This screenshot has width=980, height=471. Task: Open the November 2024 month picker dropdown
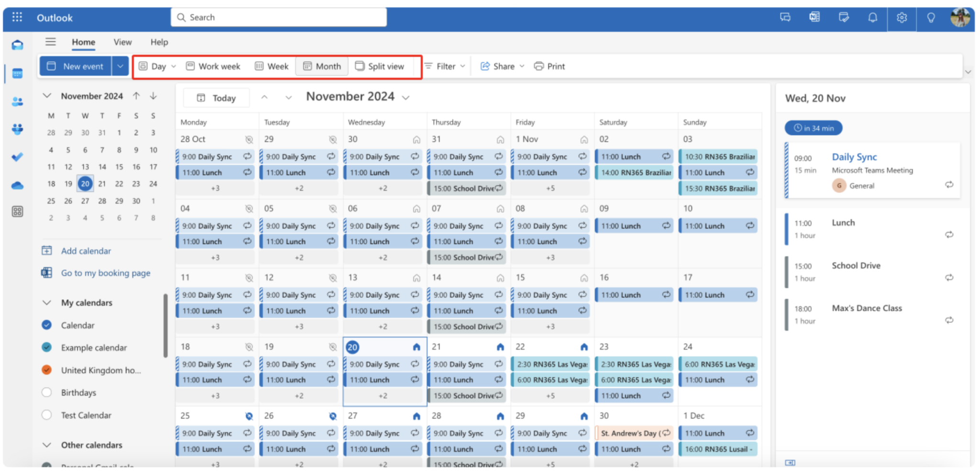tap(406, 98)
